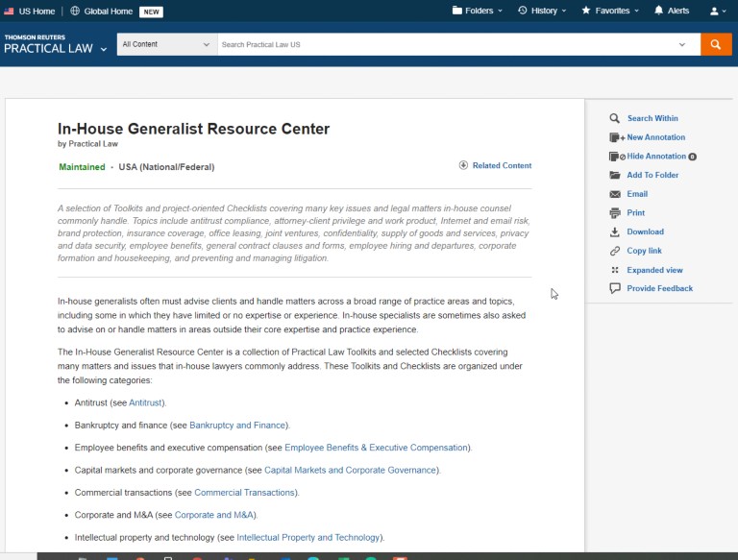738x560 pixels.
Task: Expand the search box options chevron
Action: tap(682, 45)
